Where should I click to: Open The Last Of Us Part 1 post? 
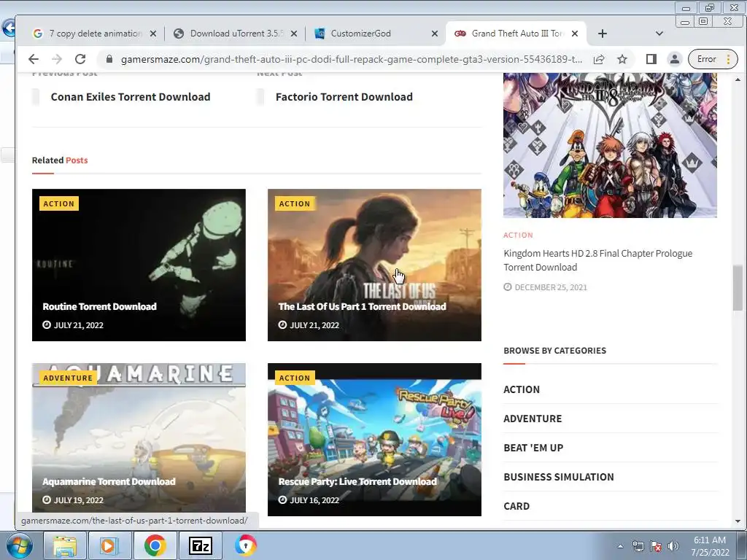click(362, 306)
